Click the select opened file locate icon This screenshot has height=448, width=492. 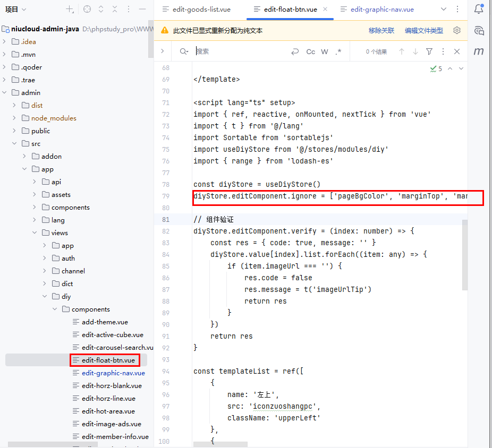(x=87, y=9)
